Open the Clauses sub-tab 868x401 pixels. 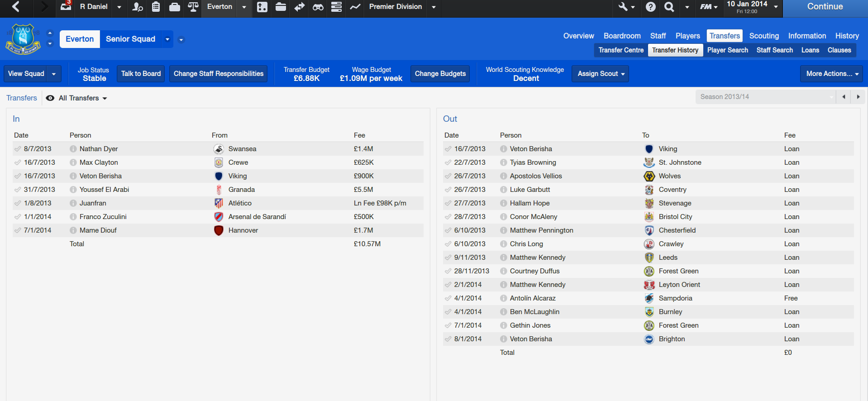[839, 50]
